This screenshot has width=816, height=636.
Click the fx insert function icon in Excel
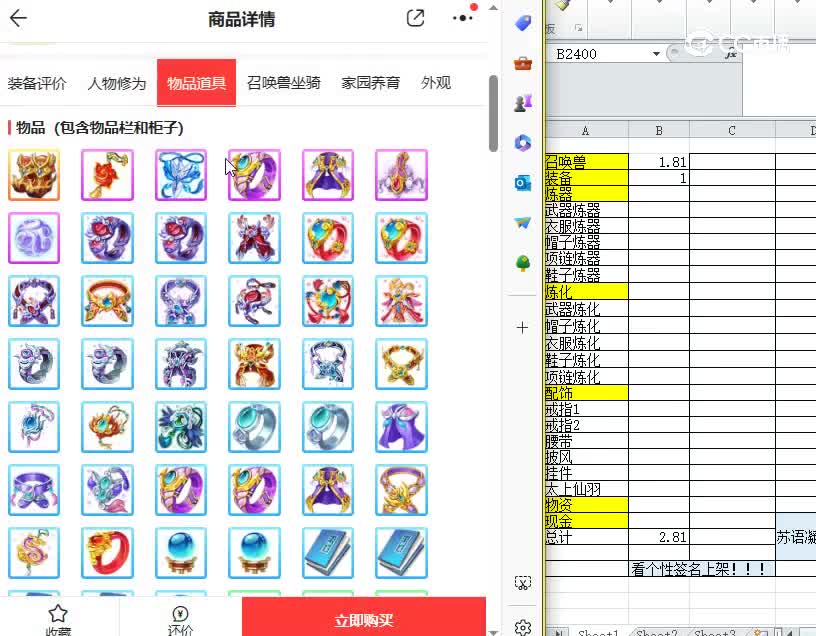click(x=731, y=54)
